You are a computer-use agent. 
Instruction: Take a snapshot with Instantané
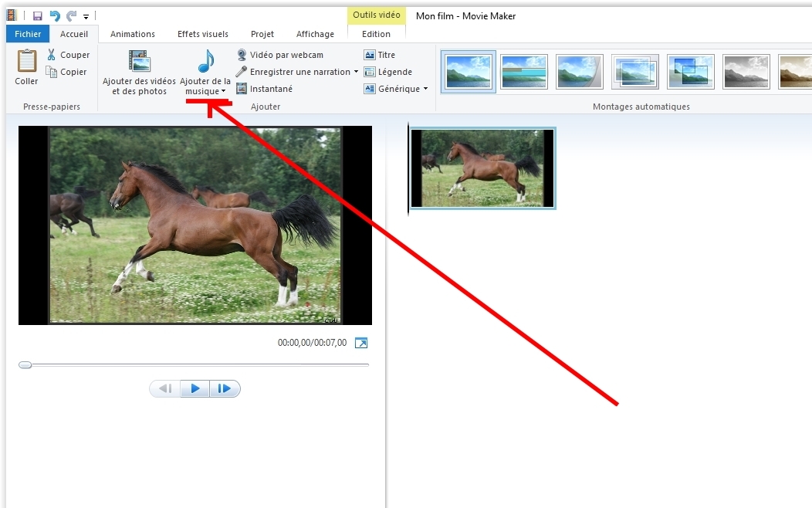(264, 89)
